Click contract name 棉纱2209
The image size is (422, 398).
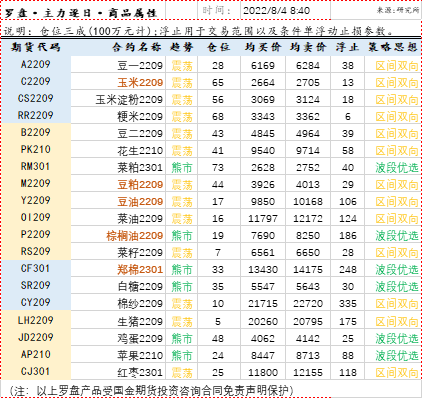point(140,304)
